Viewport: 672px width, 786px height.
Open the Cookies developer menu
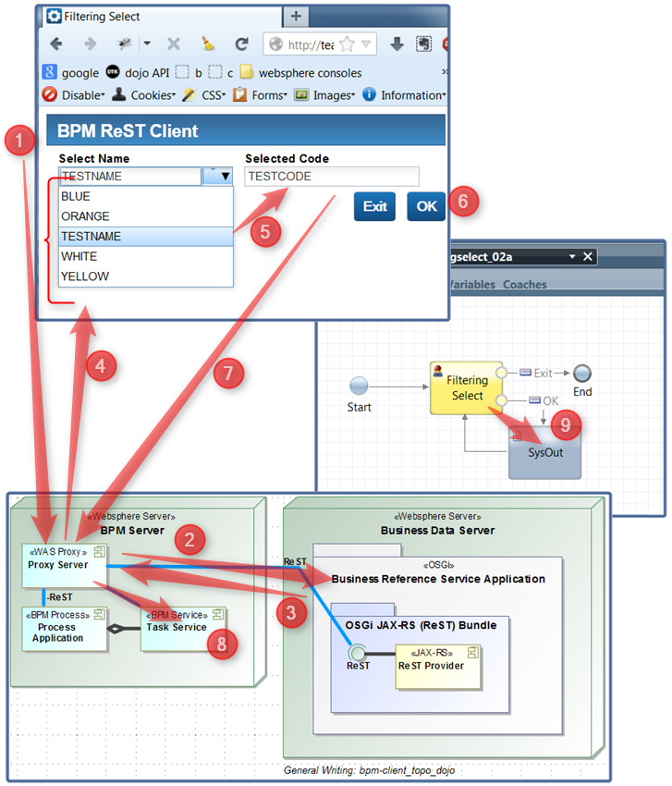144,94
